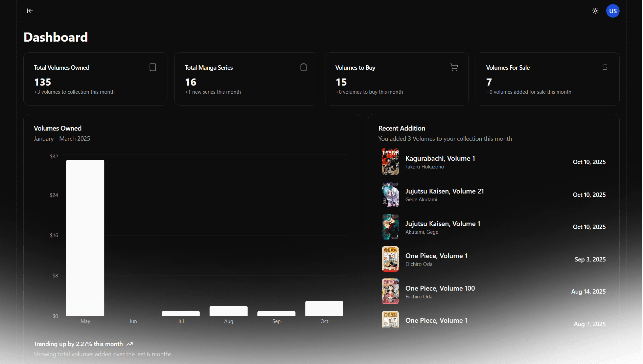Click the book icon on Total Volumes Owned card
Viewport: 643px width, 364px height.
point(153,67)
